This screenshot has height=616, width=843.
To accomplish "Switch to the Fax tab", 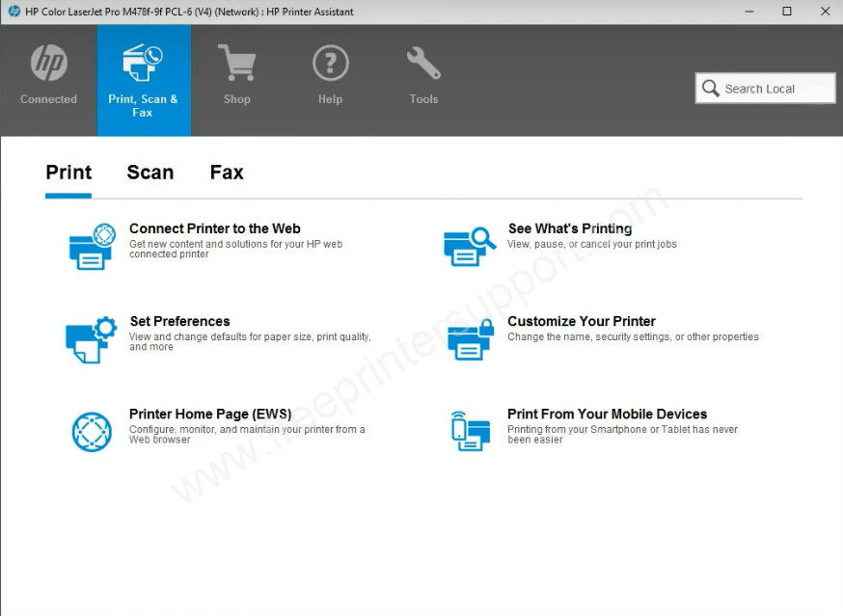I will click(x=227, y=173).
